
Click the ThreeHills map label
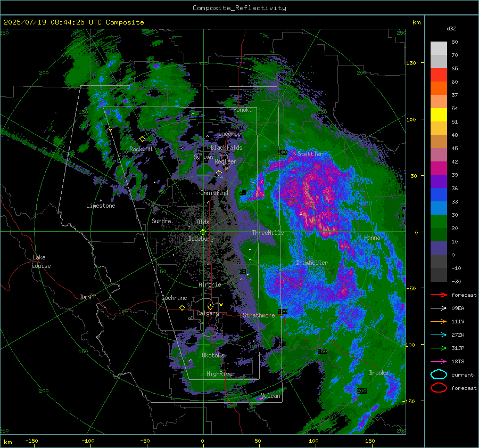268,233
